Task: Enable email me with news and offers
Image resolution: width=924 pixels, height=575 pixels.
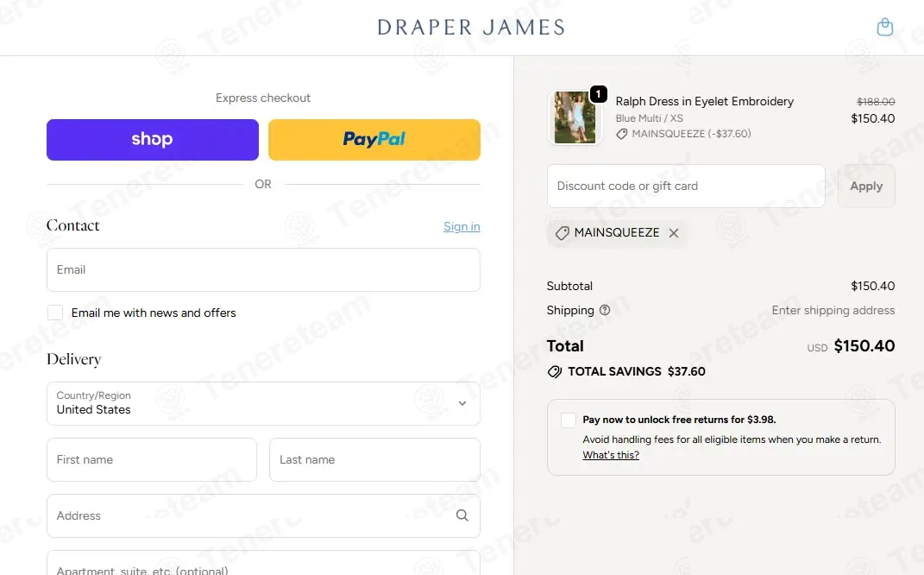Action: pos(55,313)
